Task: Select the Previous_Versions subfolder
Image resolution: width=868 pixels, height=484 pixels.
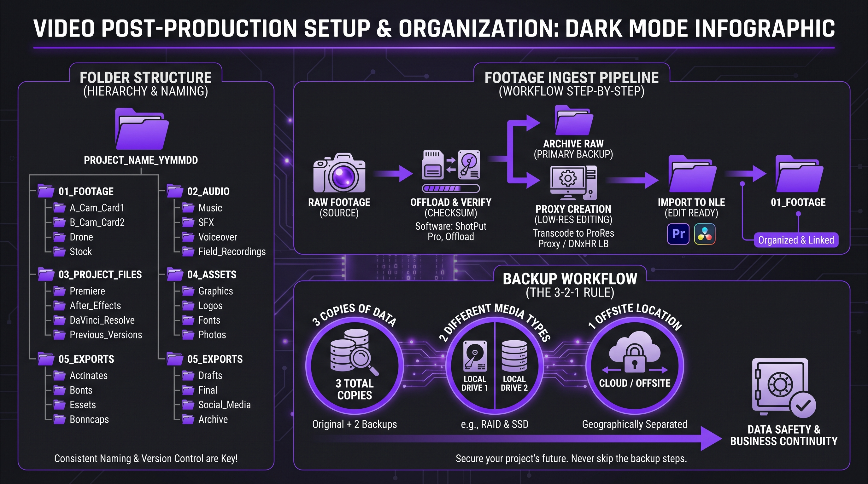Action: click(98, 335)
